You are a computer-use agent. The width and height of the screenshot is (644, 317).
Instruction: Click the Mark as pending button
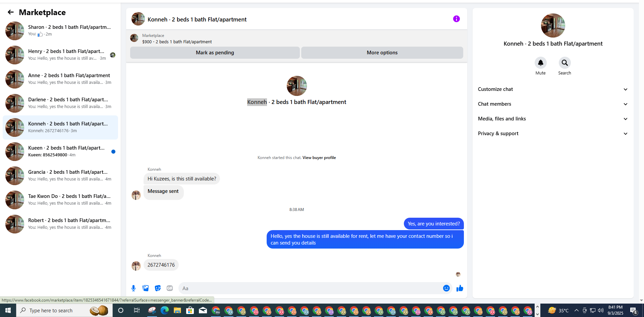[x=215, y=53]
